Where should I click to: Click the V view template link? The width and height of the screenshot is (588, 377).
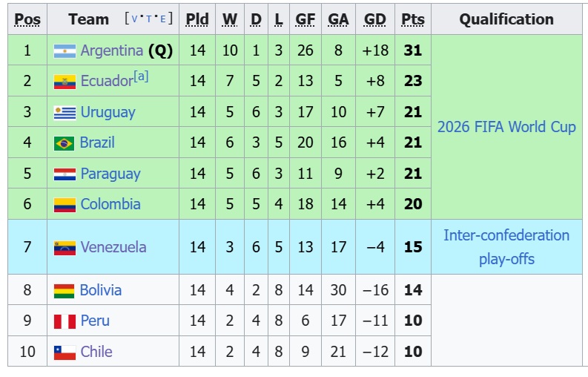(134, 19)
